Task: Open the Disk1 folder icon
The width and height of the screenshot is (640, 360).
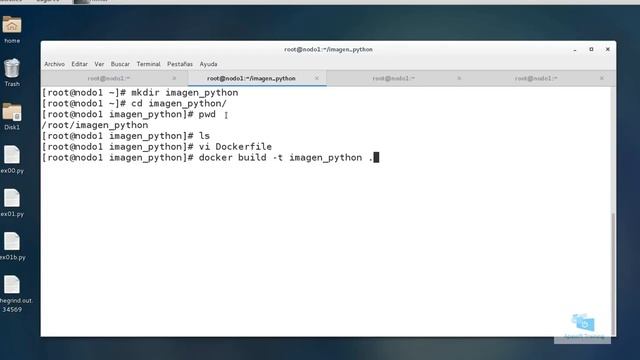Action: (12, 112)
